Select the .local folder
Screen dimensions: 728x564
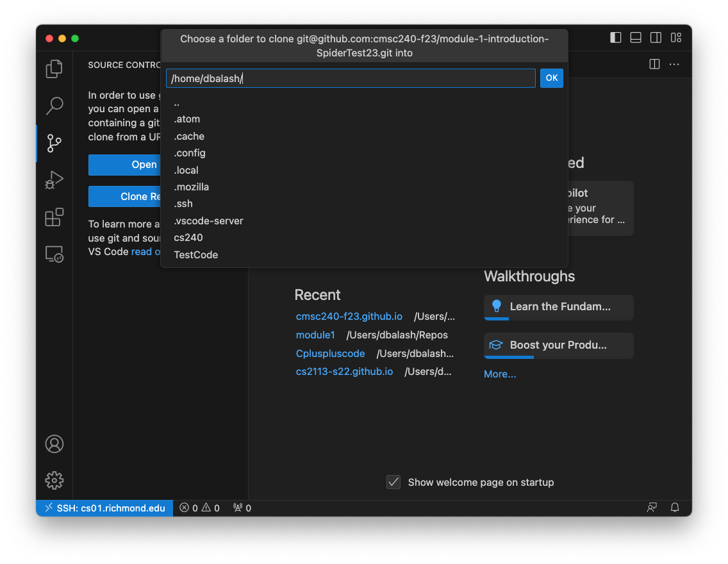point(364,170)
